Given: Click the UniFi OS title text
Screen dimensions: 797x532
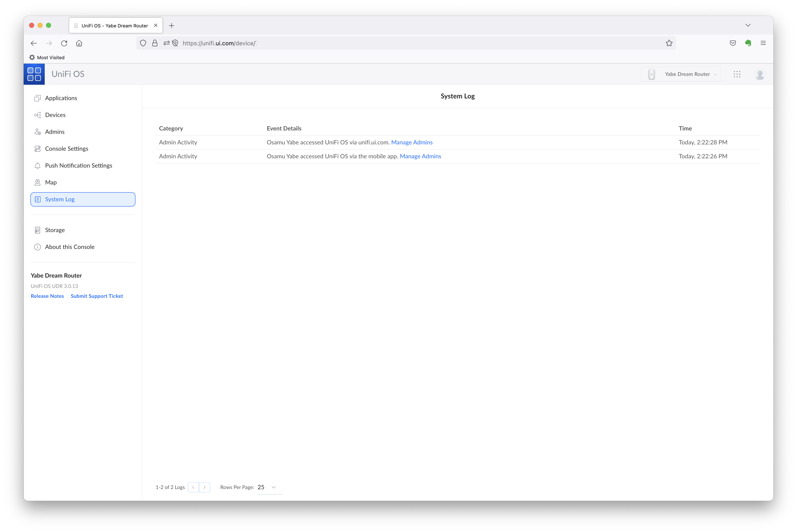Looking at the screenshot, I should point(68,74).
